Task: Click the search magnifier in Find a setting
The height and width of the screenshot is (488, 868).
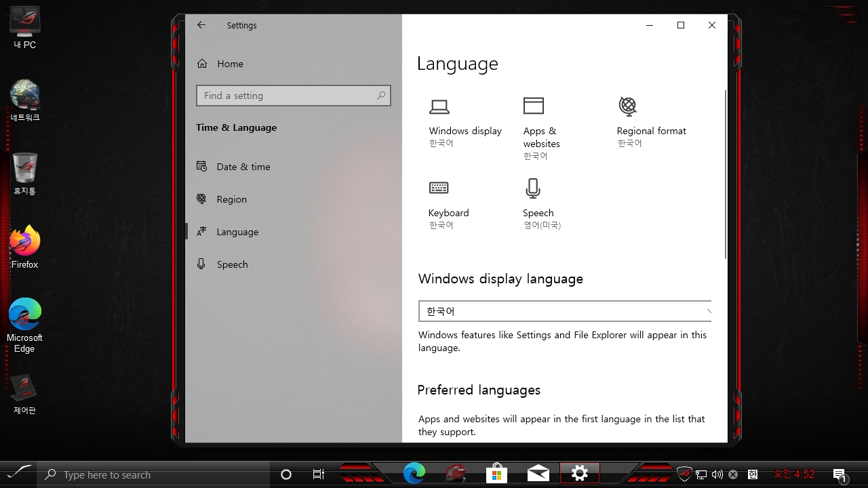Action: point(381,96)
